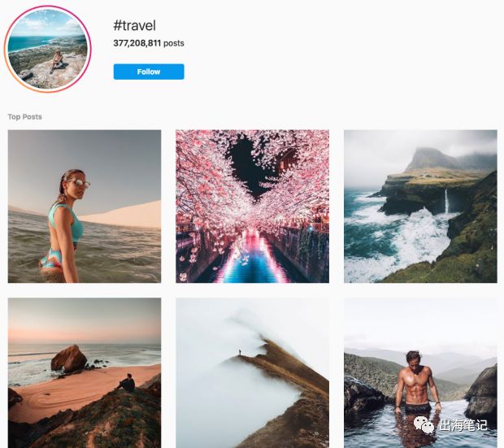Click the 377,208,811 posts count
Image resolution: width=504 pixels, height=448 pixels.
(149, 43)
